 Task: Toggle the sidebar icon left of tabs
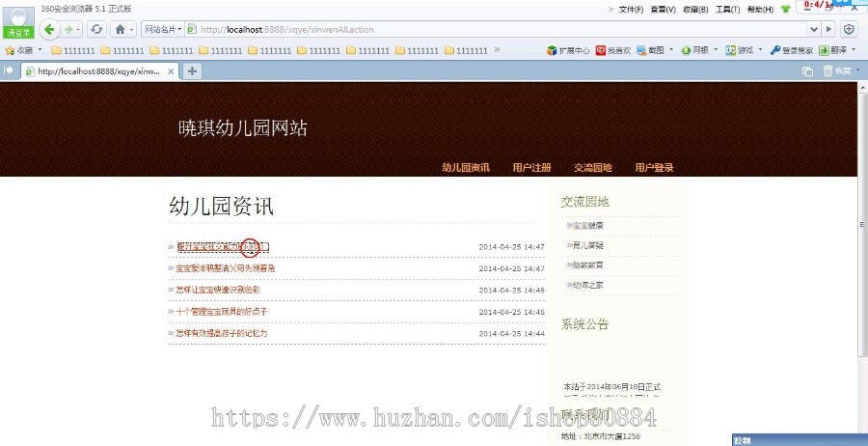[x=9, y=70]
